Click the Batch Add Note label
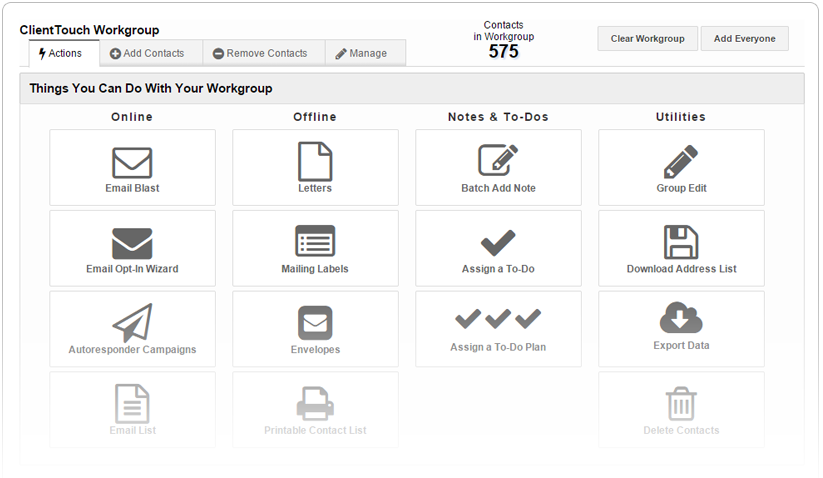823x478 pixels. point(498,188)
